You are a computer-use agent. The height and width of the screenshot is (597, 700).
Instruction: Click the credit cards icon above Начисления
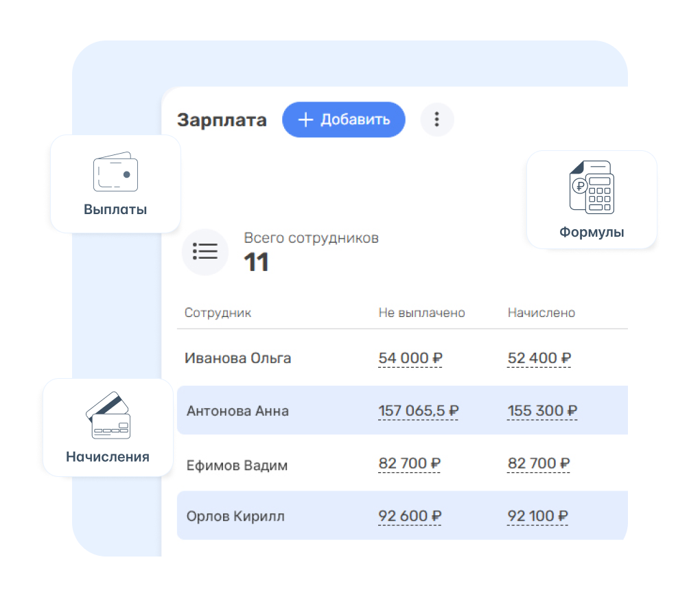click(x=108, y=415)
